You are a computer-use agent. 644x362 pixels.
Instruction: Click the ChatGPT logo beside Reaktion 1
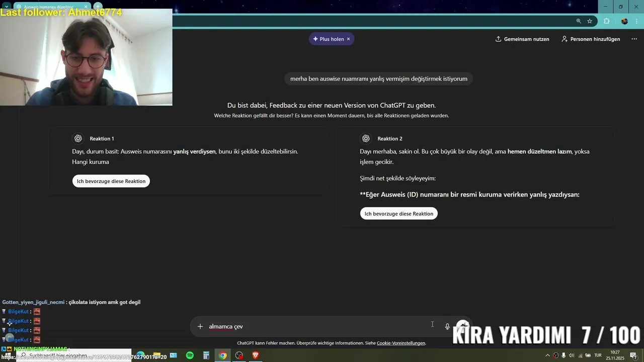pos(78,139)
